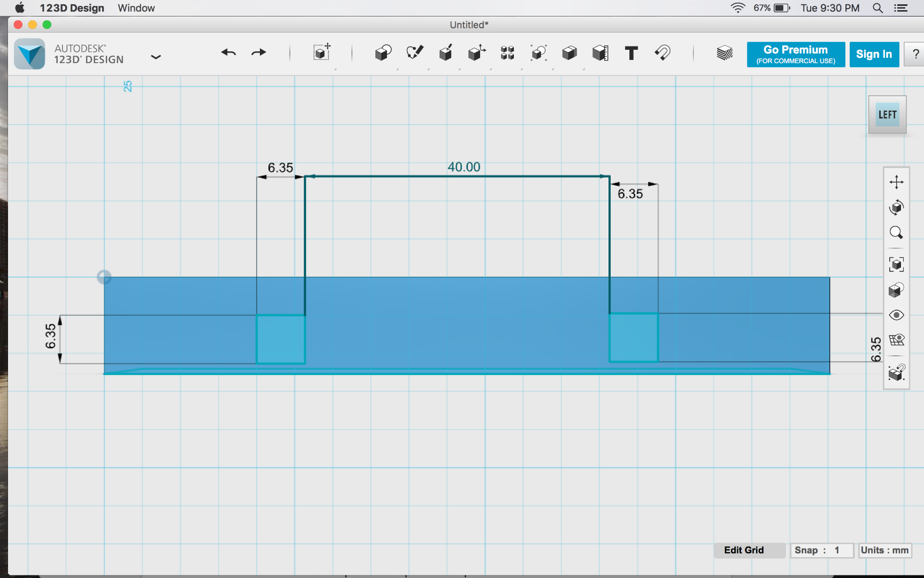Open the Grouping tool icon
The width and height of the screenshot is (924, 578).
[x=538, y=52]
